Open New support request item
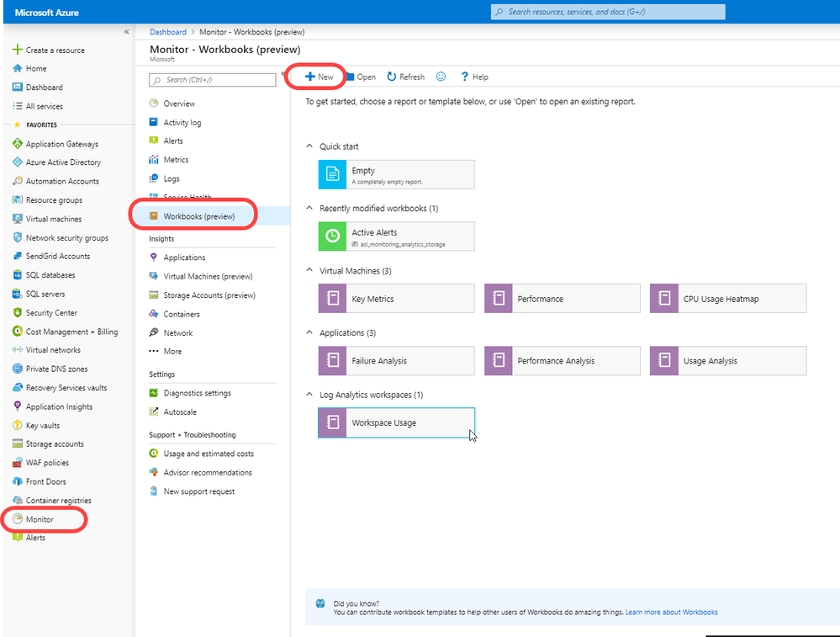 tap(198, 491)
